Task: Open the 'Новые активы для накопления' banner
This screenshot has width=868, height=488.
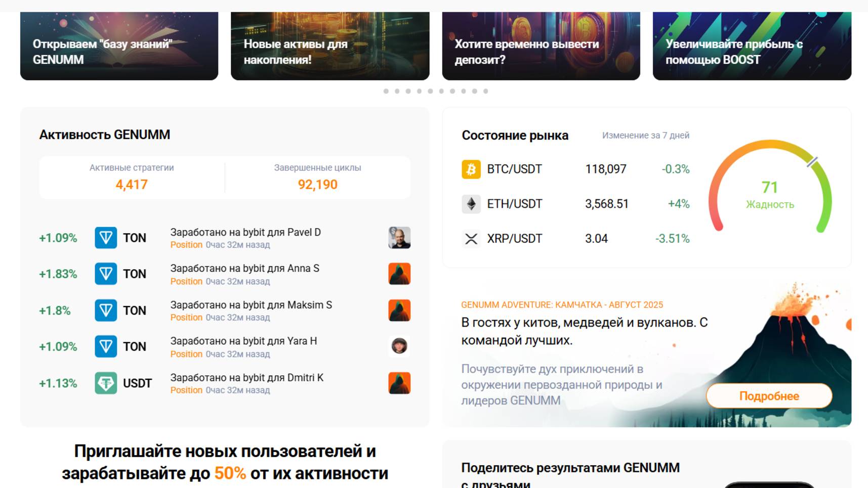Action: click(329, 43)
